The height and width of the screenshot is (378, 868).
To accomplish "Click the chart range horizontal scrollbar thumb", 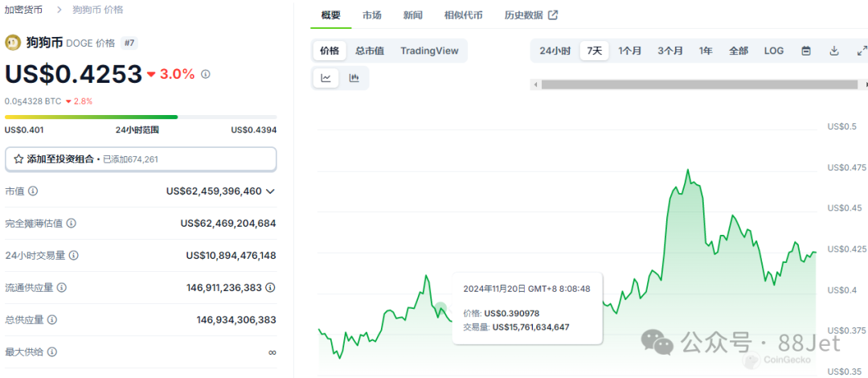I will pyautogui.click(x=699, y=84).
